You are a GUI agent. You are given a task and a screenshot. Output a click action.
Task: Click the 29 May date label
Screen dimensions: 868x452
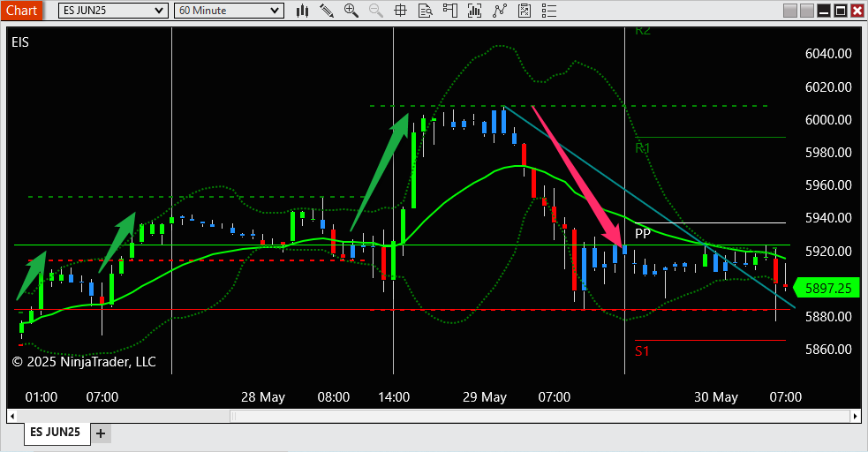point(485,397)
